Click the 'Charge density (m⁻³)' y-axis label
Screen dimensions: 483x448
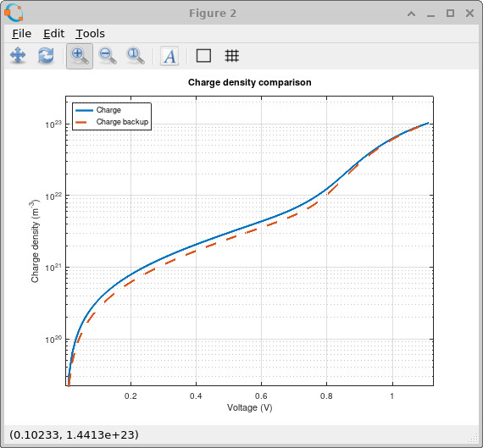coord(35,241)
